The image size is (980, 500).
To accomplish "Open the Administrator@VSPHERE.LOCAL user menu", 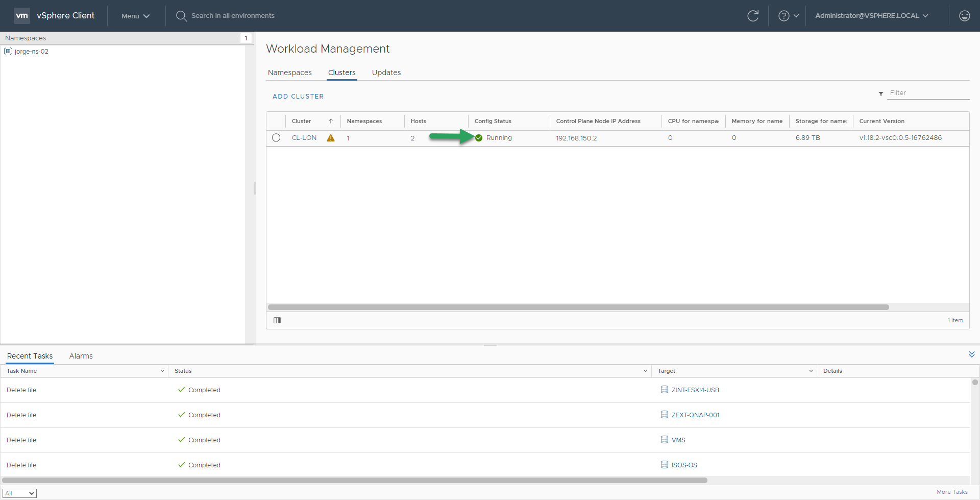I will tap(871, 16).
